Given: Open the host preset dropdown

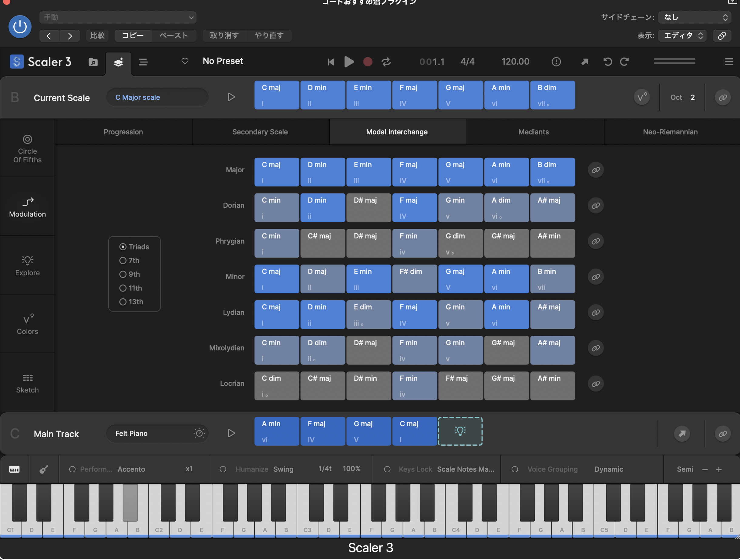Looking at the screenshot, I should click(x=118, y=17).
